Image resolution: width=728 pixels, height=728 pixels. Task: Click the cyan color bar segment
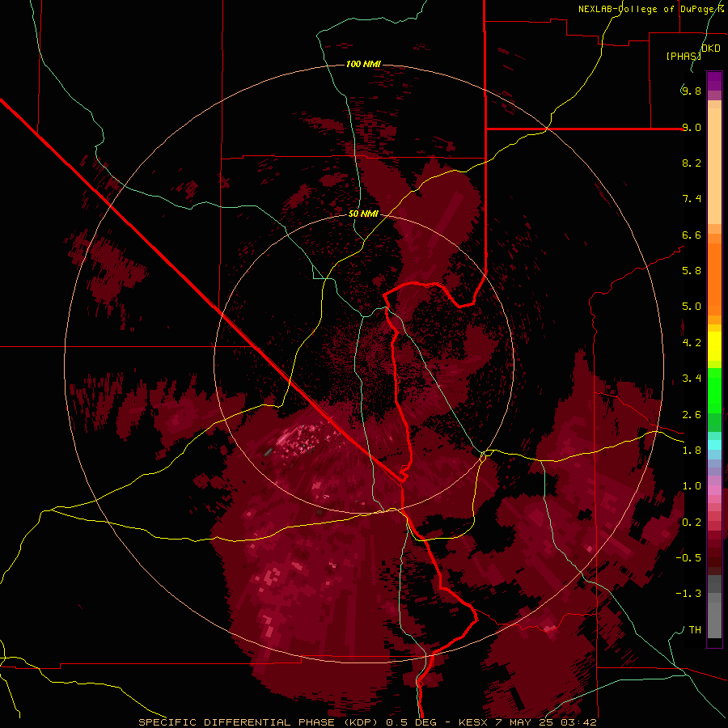[x=714, y=445]
